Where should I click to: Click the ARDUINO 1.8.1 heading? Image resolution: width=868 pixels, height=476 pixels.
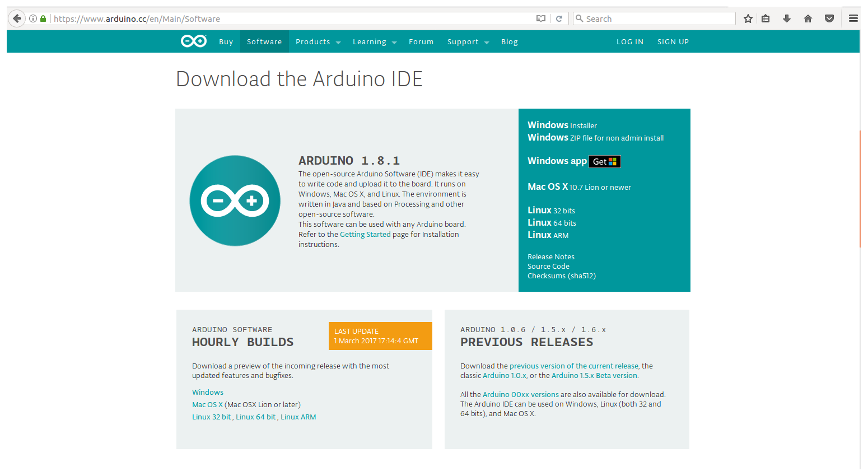tap(349, 161)
